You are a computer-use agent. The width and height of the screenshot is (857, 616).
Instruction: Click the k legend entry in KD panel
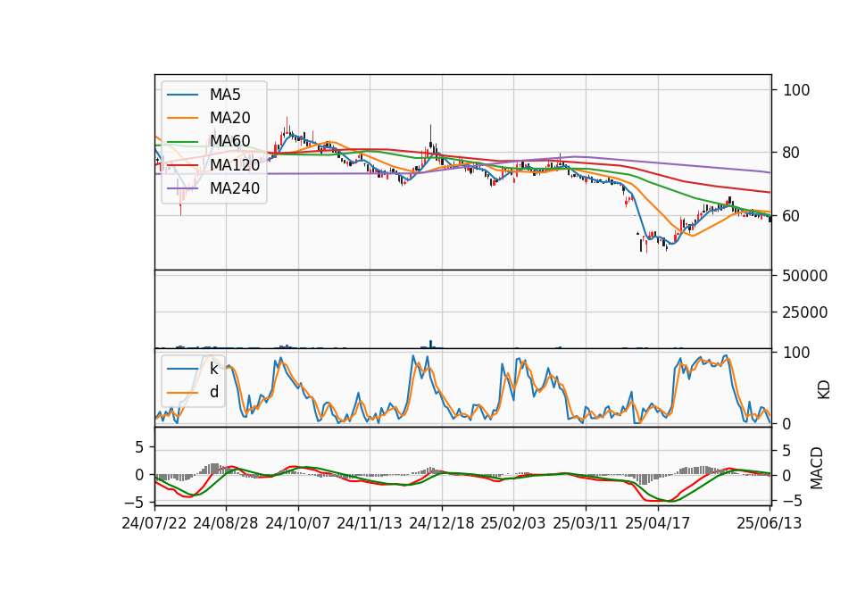pyautogui.click(x=213, y=369)
